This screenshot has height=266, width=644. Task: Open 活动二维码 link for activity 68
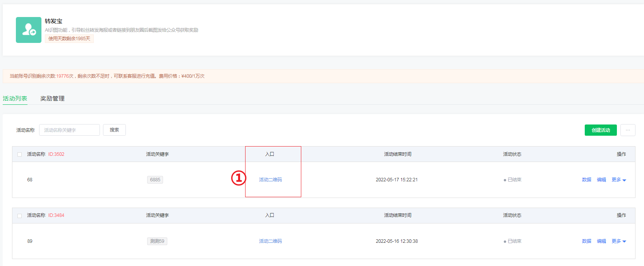(x=270, y=180)
